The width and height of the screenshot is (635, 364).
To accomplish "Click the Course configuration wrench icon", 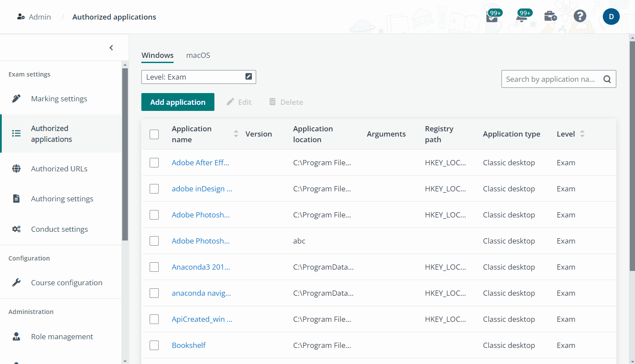I will click(17, 283).
